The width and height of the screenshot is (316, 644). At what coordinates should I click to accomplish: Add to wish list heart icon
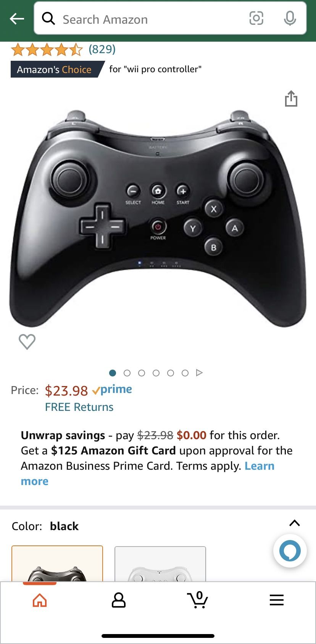coord(27,342)
